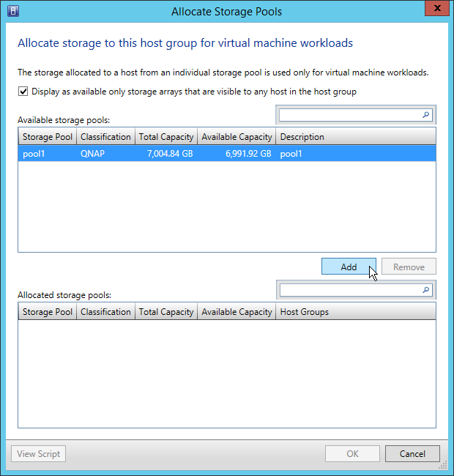Viewport: 454px width, 476px height.
Task: Toggle the display only visible storage arrays checkbox
Action: [24, 92]
